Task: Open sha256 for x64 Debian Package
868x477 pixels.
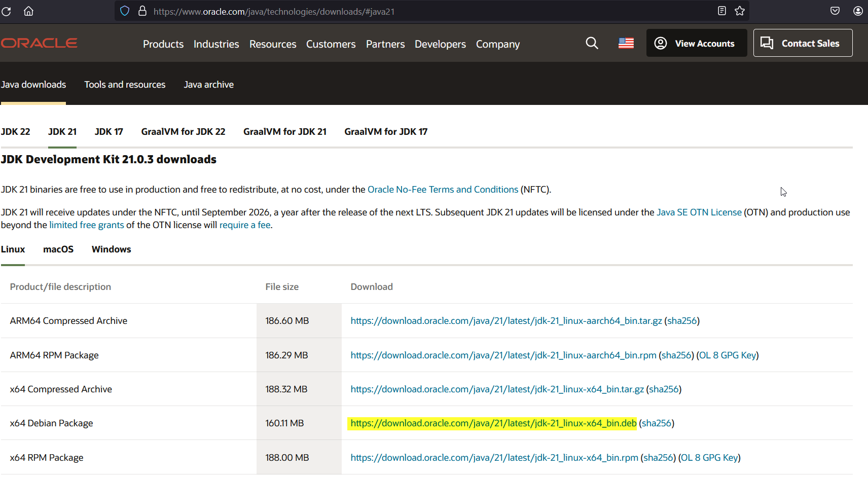Action: (x=657, y=423)
